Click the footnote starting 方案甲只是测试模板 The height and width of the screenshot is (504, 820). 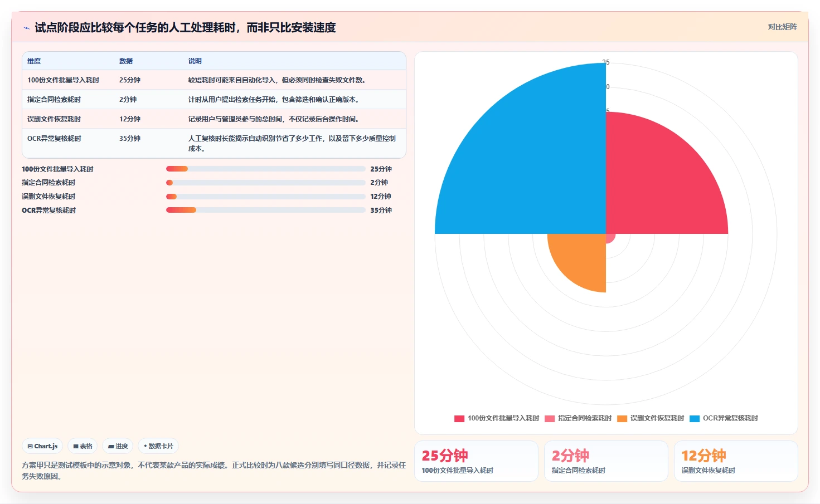click(214, 471)
